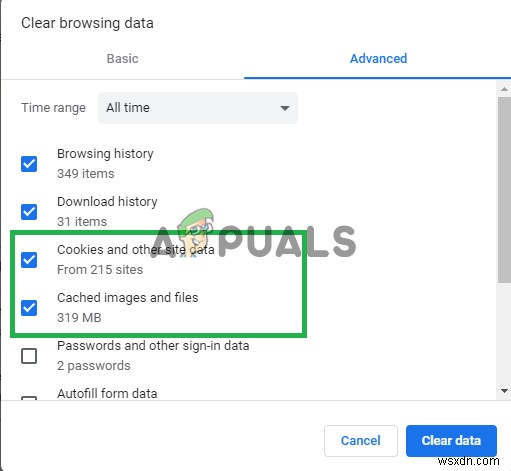This screenshot has height=471, width=511.
Task: Click the scrollbar up arrow
Action: point(504,89)
